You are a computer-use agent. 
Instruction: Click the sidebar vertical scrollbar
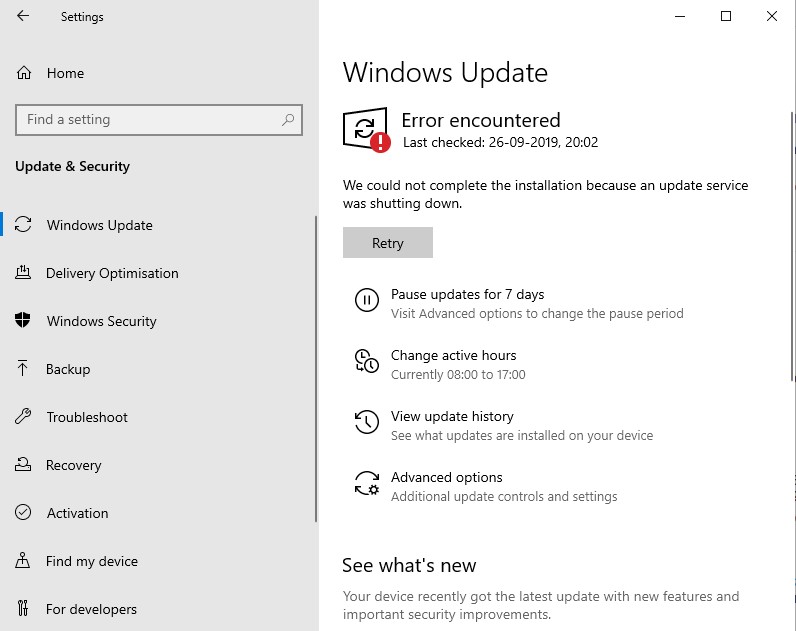tap(316, 369)
